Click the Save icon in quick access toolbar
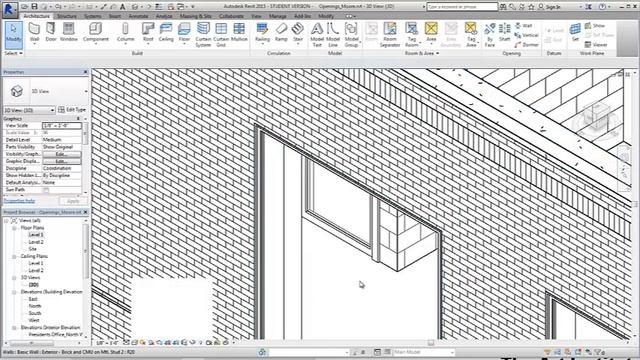The height and width of the screenshot is (360, 640). tap(34, 7)
